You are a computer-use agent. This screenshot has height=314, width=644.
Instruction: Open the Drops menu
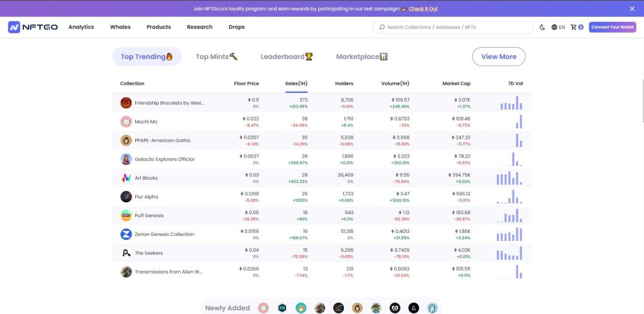[236, 27]
